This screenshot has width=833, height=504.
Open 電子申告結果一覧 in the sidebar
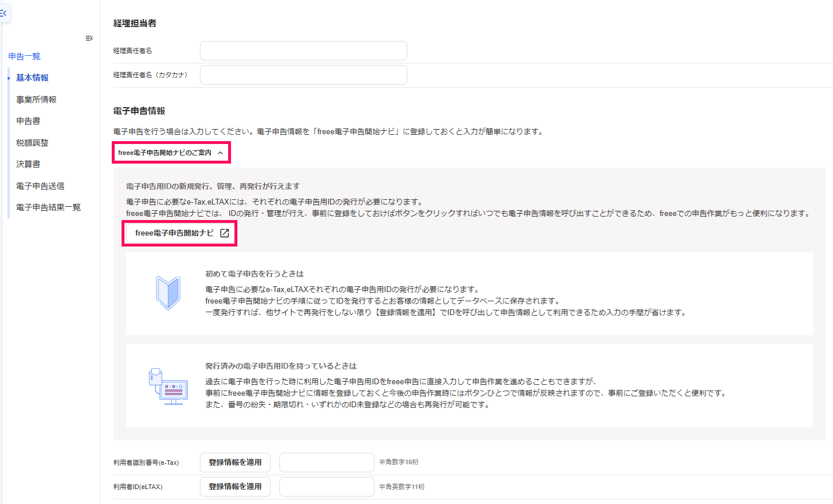click(x=48, y=207)
